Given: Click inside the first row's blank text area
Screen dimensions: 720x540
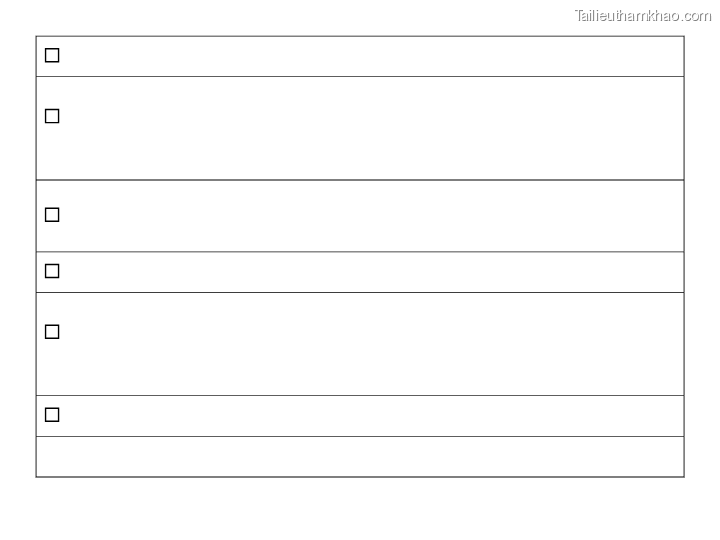Looking at the screenshot, I should click(370, 56).
